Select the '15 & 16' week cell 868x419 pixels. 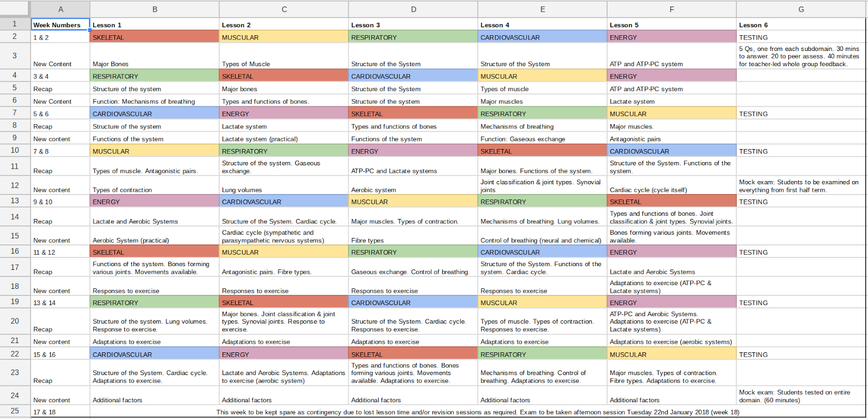coord(60,354)
